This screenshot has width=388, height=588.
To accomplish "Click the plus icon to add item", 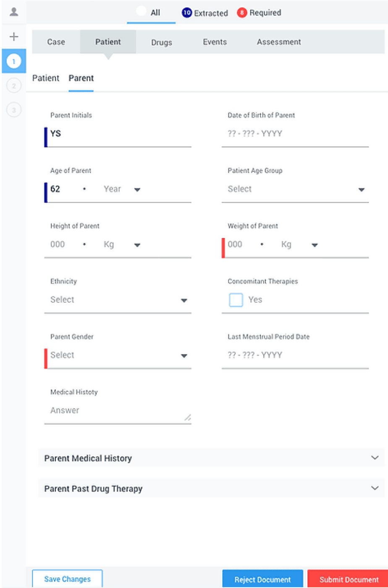I will pos(14,37).
